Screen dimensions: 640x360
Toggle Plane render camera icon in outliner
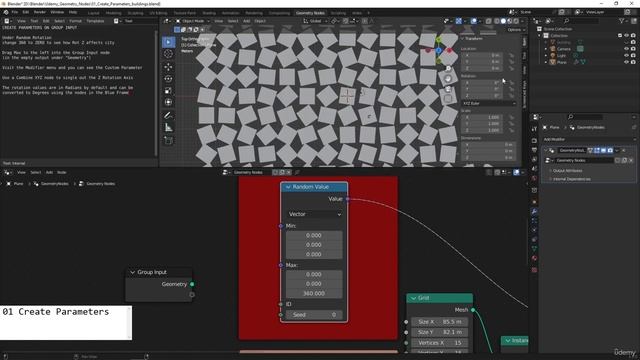[633, 62]
